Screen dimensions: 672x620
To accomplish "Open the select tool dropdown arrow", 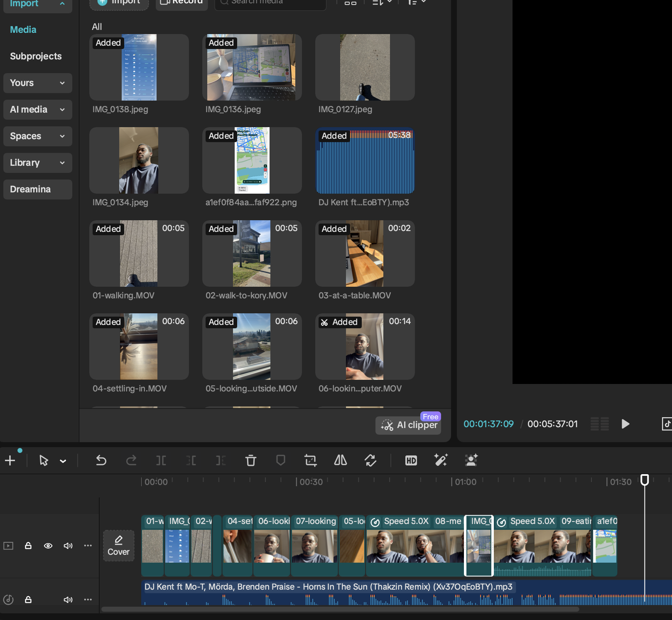I will pyautogui.click(x=63, y=460).
